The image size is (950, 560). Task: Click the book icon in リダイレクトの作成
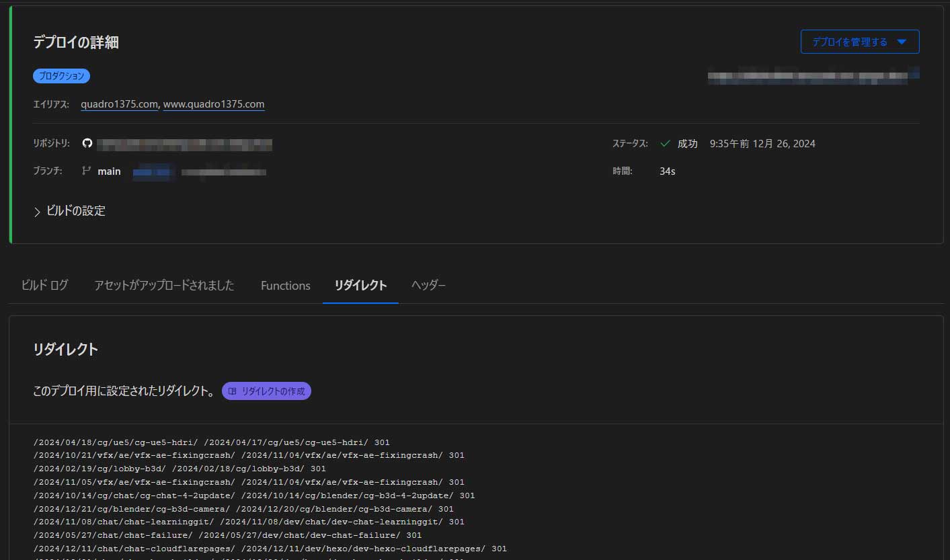[x=232, y=391]
